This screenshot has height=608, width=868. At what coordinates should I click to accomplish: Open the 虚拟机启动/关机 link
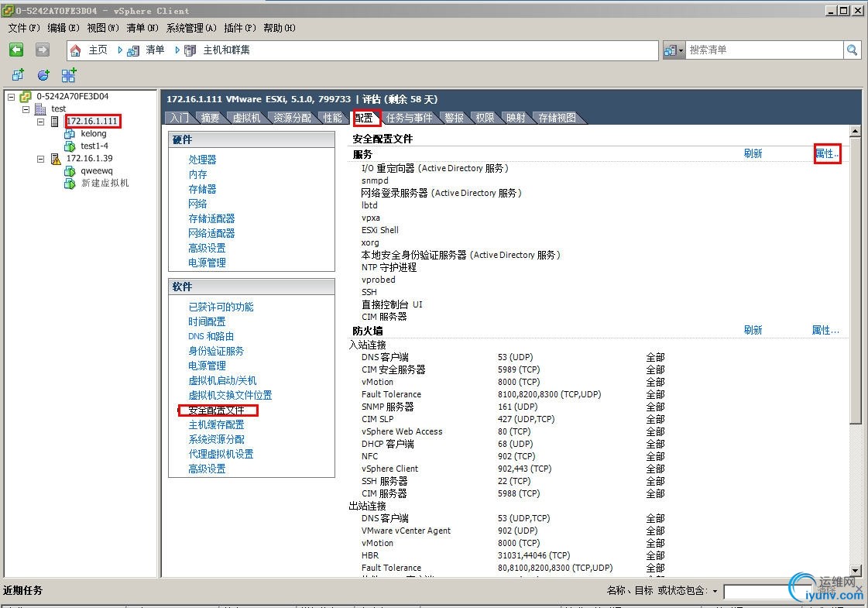tap(222, 380)
